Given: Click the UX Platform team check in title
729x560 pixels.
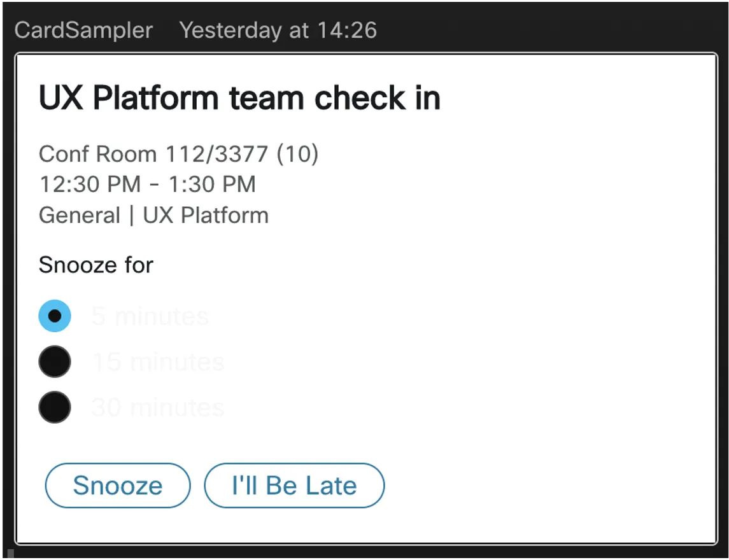Looking at the screenshot, I should [x=239, y=98].
